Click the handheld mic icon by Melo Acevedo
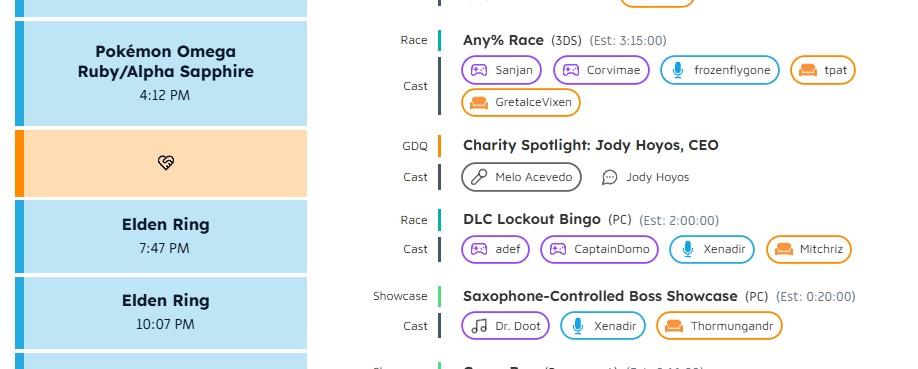Screen dimensions: 918x369 point(479,177)
